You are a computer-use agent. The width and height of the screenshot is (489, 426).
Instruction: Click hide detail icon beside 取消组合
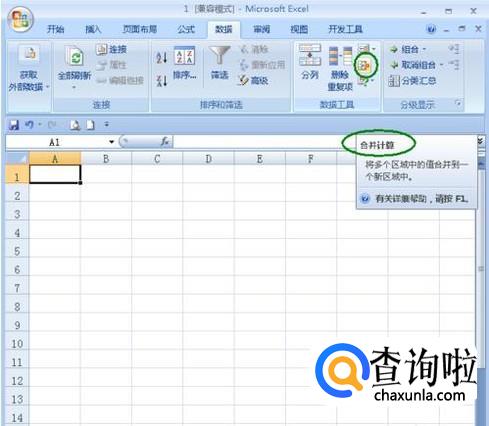[454, 64]
